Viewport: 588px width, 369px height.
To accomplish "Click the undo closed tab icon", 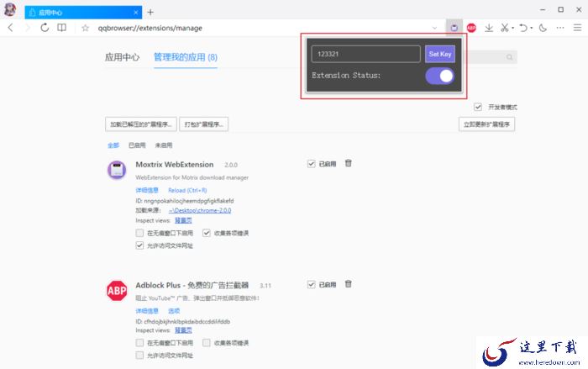I will click(523, 28).
